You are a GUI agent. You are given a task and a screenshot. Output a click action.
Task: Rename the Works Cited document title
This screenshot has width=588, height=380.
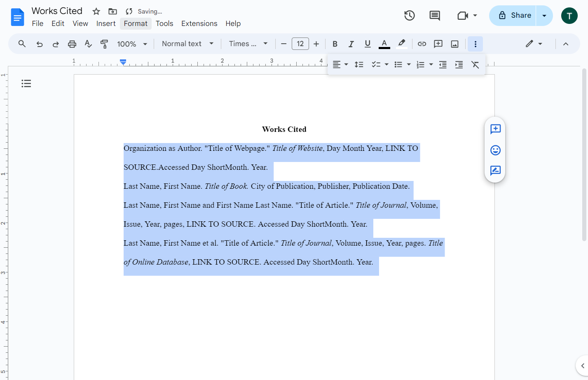pos(57,11)
